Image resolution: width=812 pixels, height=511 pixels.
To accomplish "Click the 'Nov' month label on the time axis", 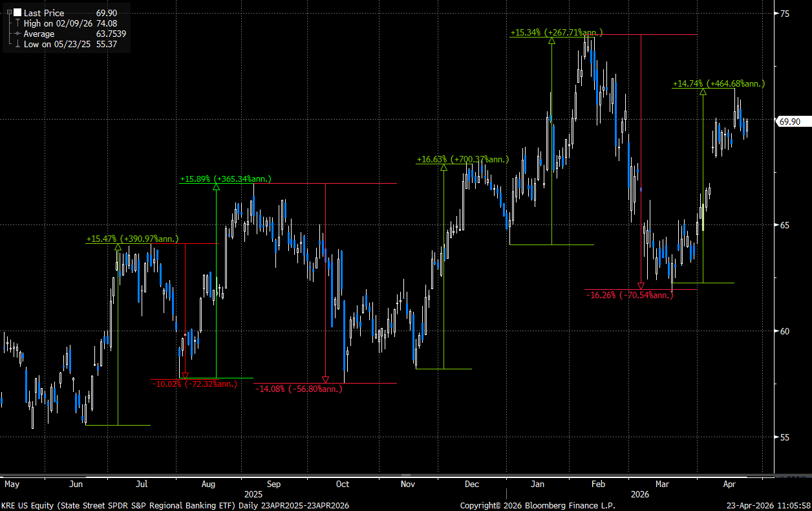I will 407,484.
